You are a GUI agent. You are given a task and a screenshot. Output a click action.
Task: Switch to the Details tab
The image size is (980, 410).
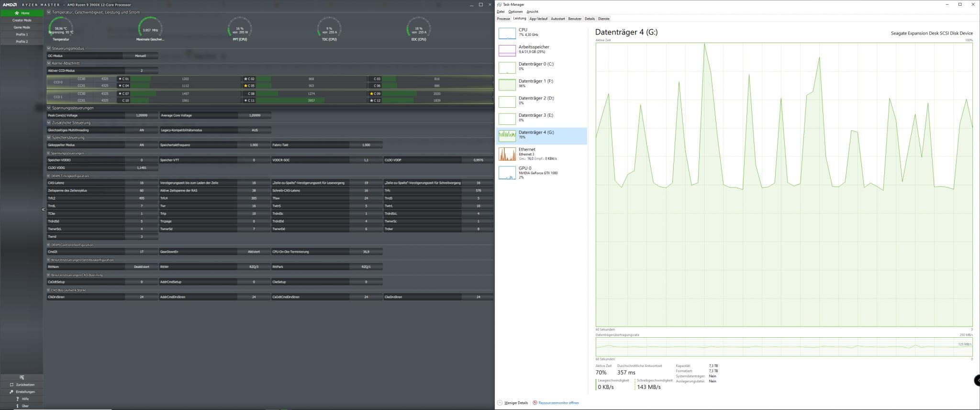pyautogui.click(x=590, y=19)
